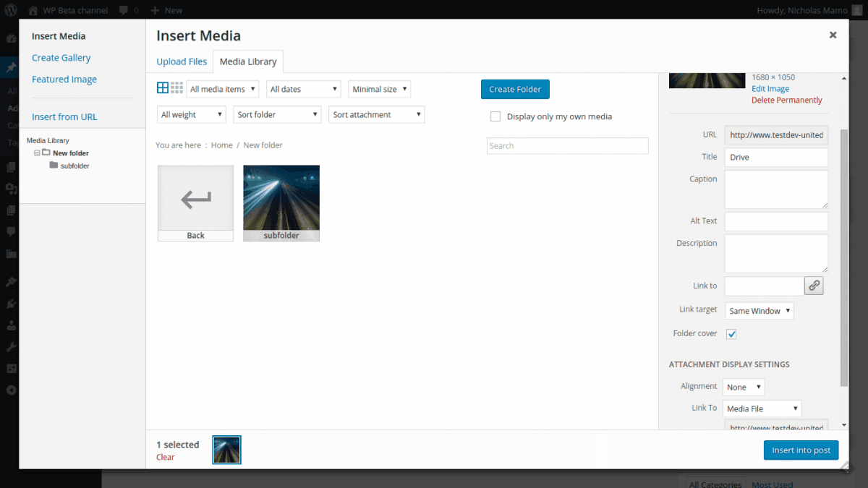The height and width of the screenshot is (488, 868).
Task: Enable Display only my own media
Action: 495,116
